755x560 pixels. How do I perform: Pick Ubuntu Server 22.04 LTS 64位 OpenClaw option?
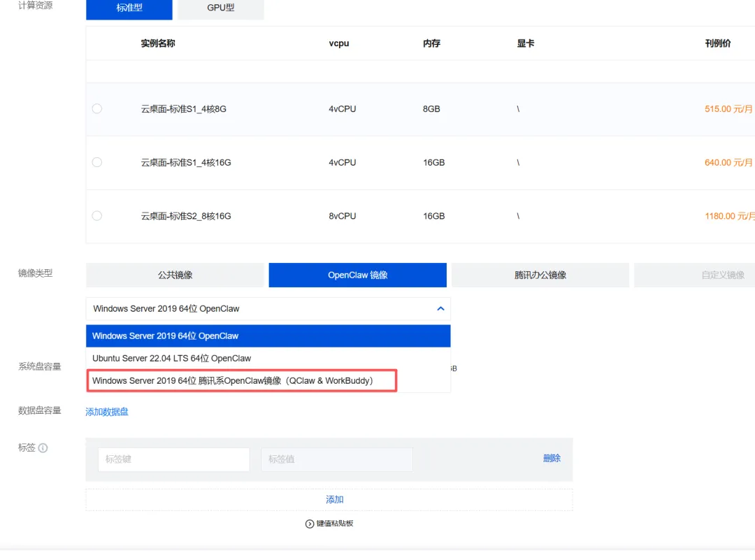[x=268, y=358]
